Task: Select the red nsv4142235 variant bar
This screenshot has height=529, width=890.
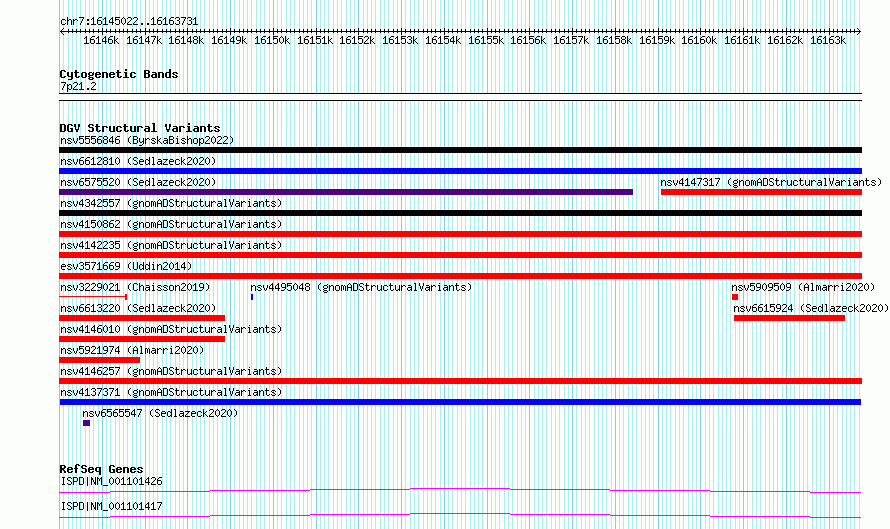Action: point(460,255)
